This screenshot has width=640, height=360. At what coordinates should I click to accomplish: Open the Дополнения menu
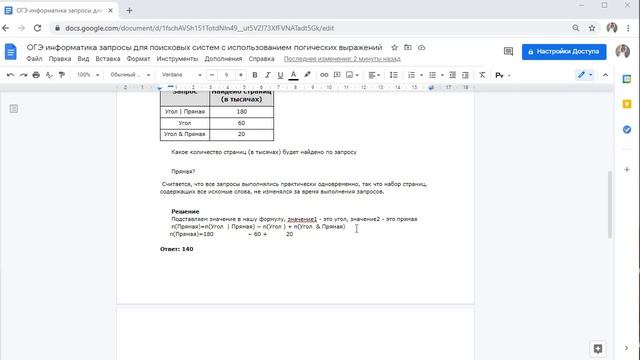[223, 59]
